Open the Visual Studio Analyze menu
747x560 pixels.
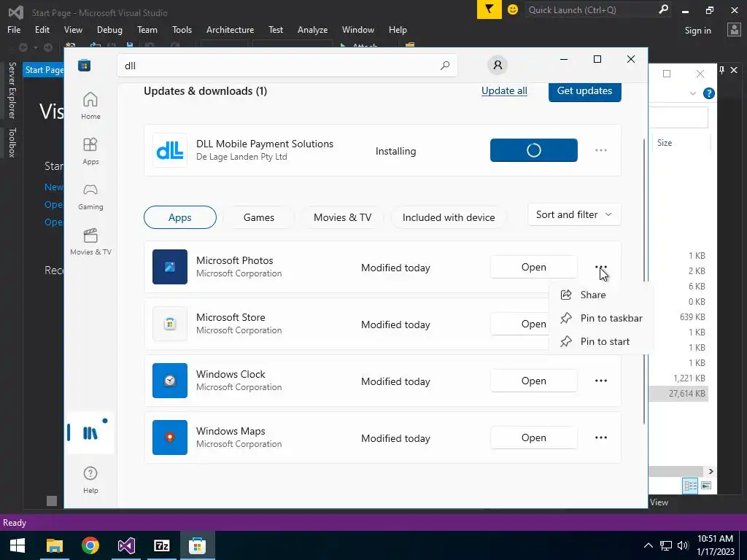[x=312, y=29]
